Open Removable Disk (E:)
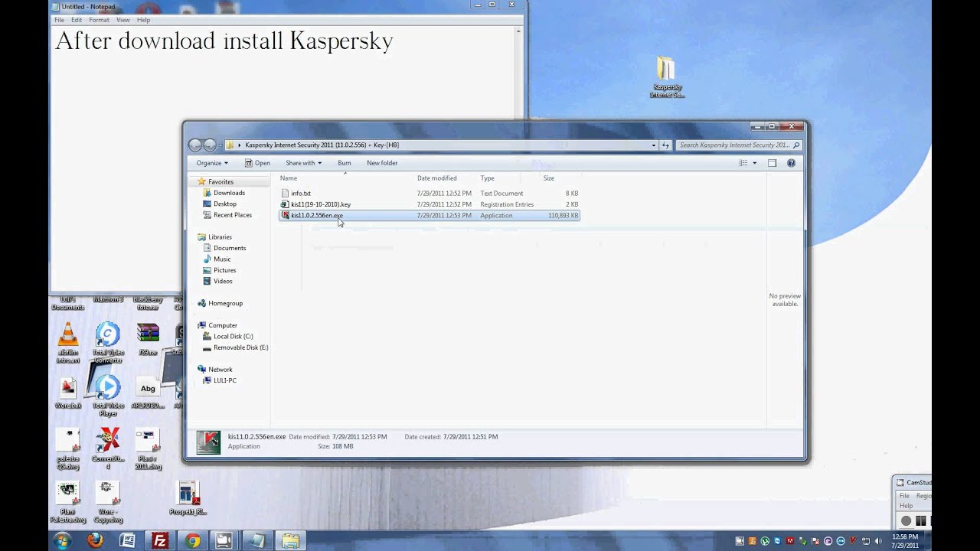The image size is (980, 551). tap(240, 347)
